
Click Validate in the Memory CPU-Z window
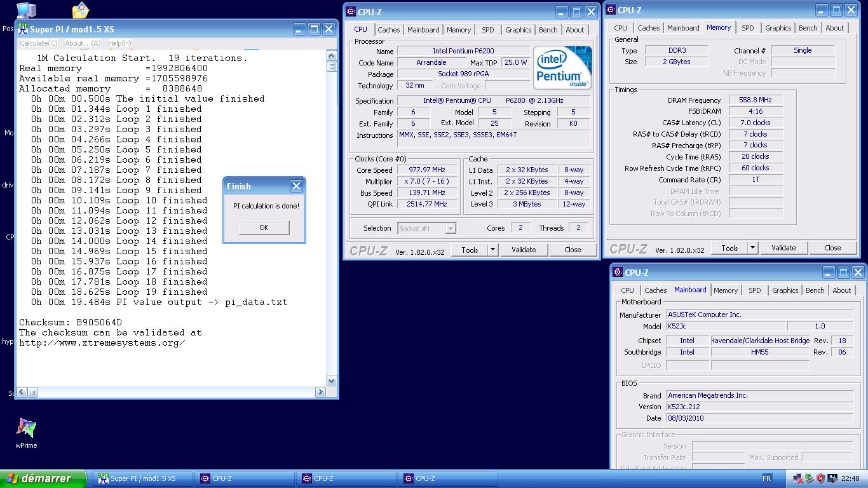pyautogui.click(x=783, y=248)
